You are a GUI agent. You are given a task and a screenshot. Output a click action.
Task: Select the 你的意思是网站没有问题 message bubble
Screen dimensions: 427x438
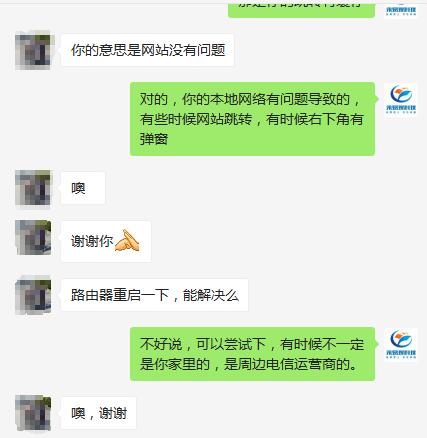click(148, 50)
